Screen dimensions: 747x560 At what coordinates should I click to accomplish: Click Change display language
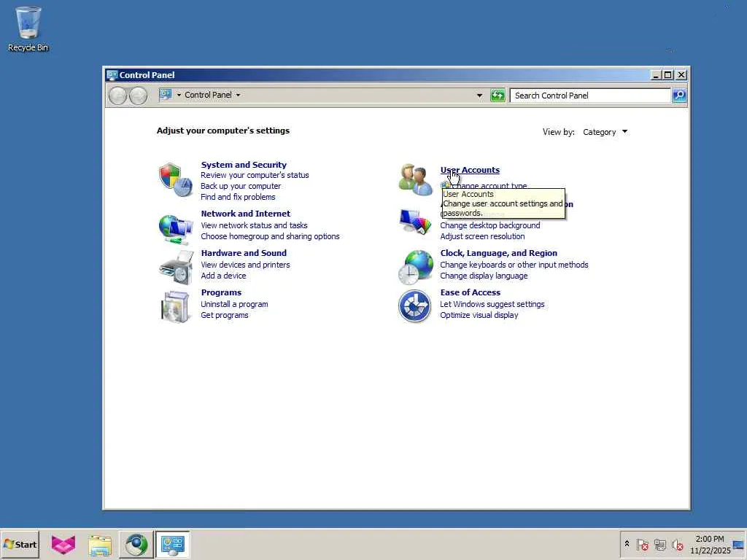484,276
